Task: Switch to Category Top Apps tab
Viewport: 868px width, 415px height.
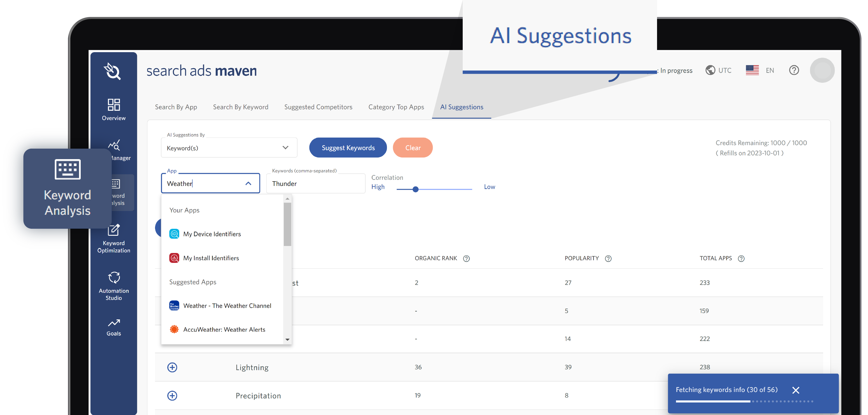Action: pos(396,107)
